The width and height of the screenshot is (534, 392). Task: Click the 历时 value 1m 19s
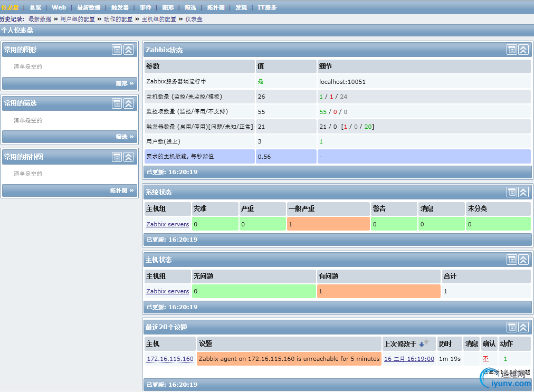(x=450, y=359)
